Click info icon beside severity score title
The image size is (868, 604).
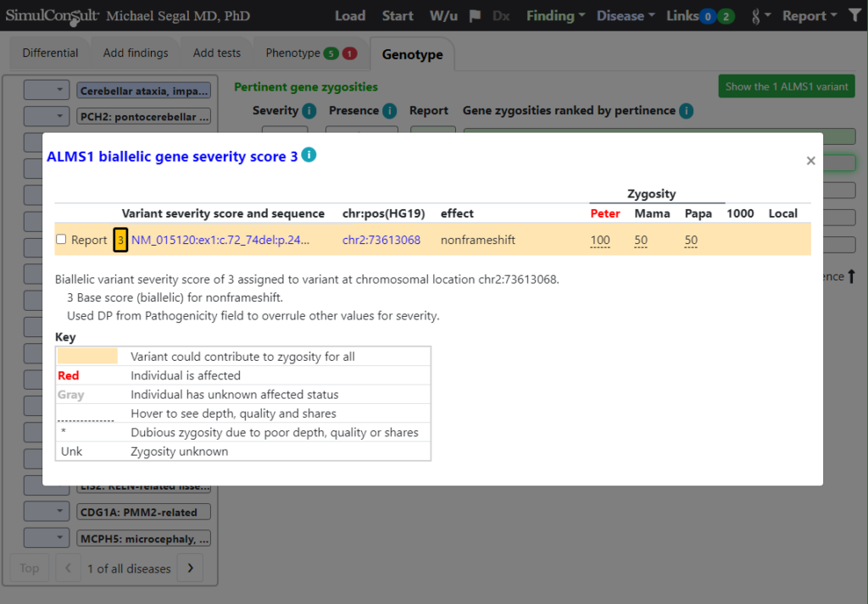(309, 155)
